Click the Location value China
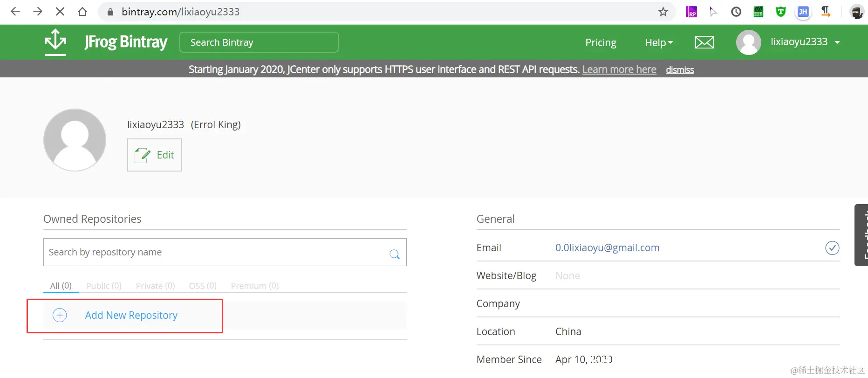This screenshot has height=378, width=868. [568, 331]
